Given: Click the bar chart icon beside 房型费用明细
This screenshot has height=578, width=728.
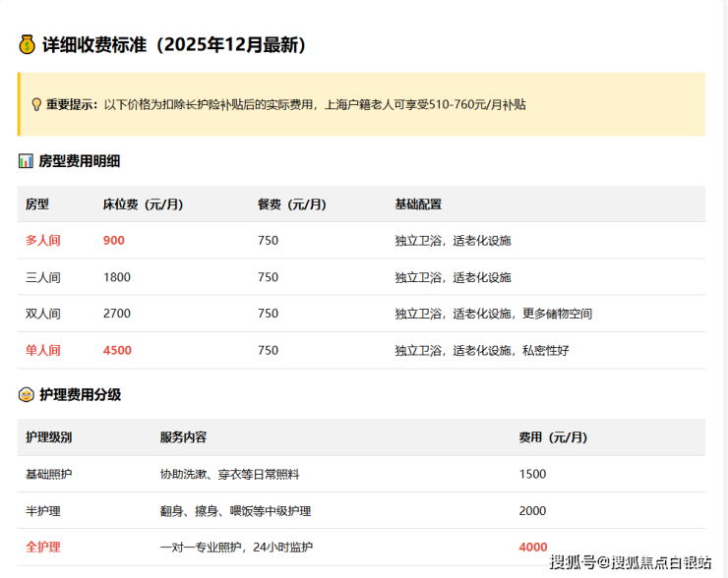Looking at the screenshot, I should (x=26, y=161).
